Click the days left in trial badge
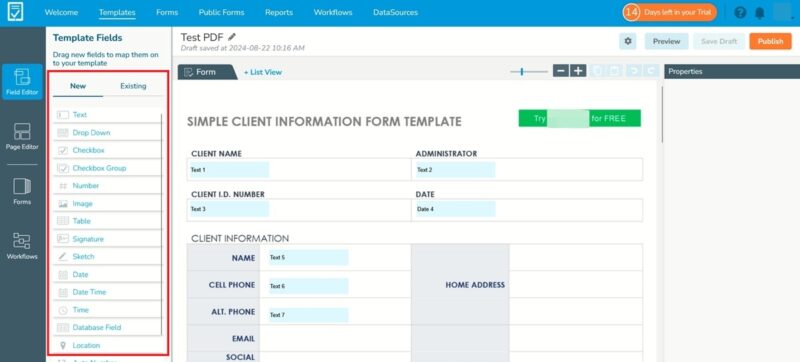The height and width of the screenshot is (362, 800). tap(669, 12)
